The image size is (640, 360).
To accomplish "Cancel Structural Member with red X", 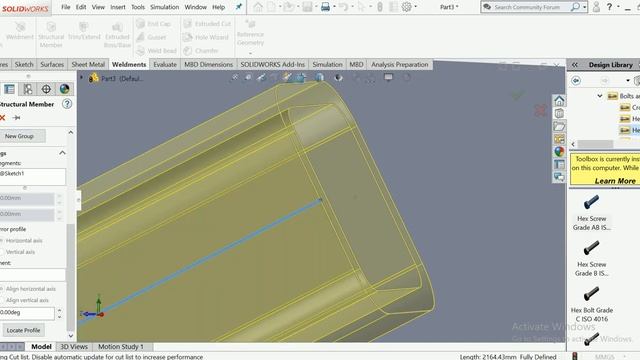I will [x=2, y=118].
